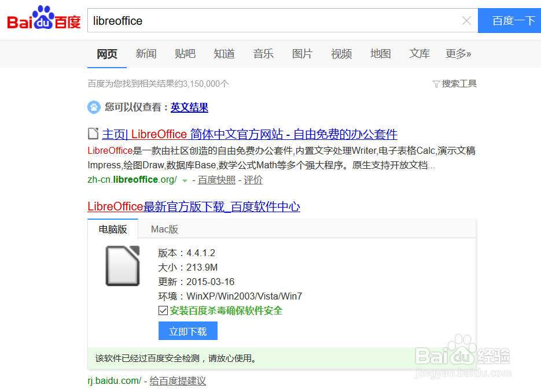
Task: Expand the arrow next to zh-cn.libreoffice.org
Action: [185, 180]
